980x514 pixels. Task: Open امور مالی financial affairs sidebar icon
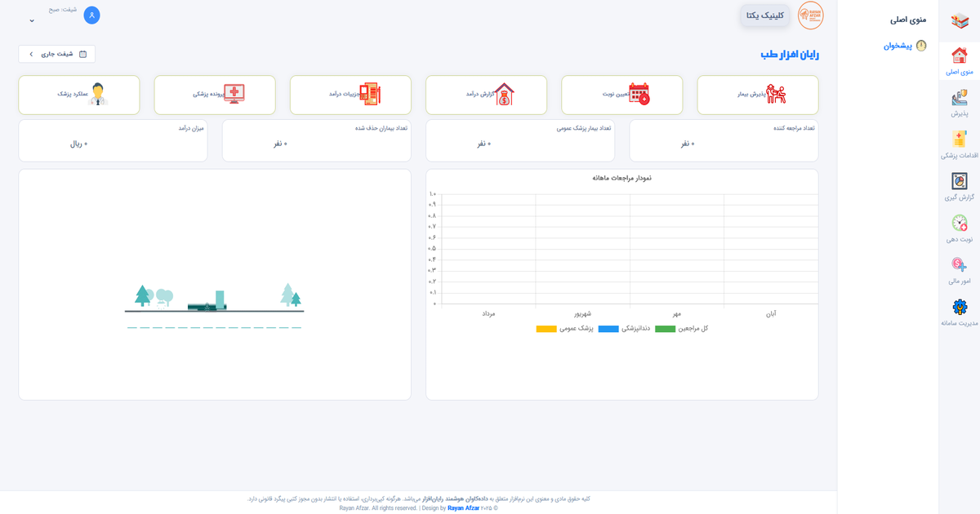point(959,266)
